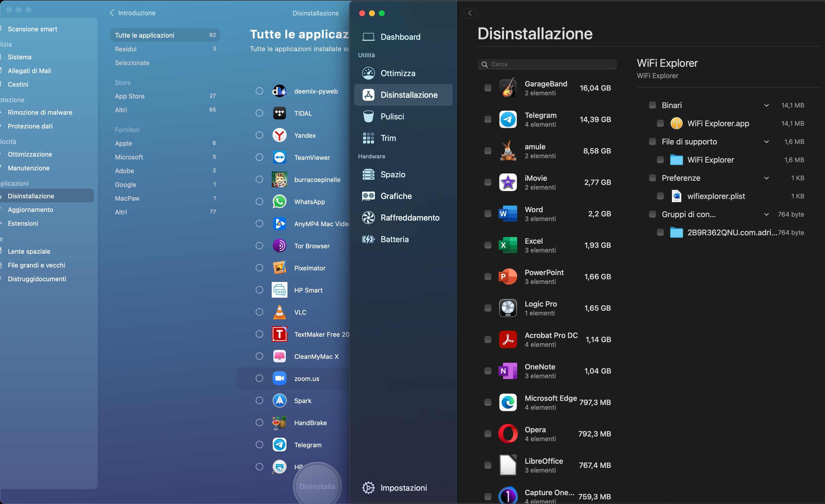Image resolution: width=825 pixels, height=504 pixels.
Task: Check the File di supporto checkbox
Action: click(x=652, y=141)
